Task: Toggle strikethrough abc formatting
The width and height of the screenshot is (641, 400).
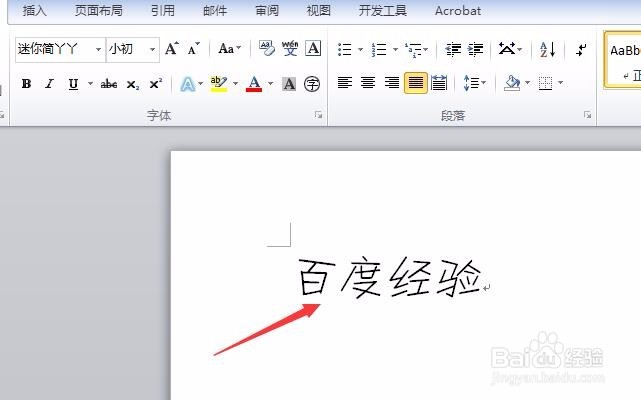Action: tap(109, 84)
